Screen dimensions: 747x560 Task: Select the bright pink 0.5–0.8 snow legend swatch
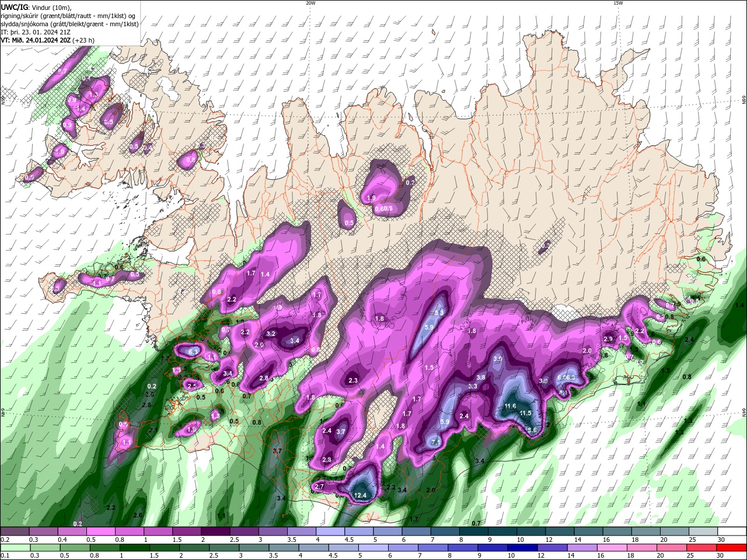pos(100,531)
